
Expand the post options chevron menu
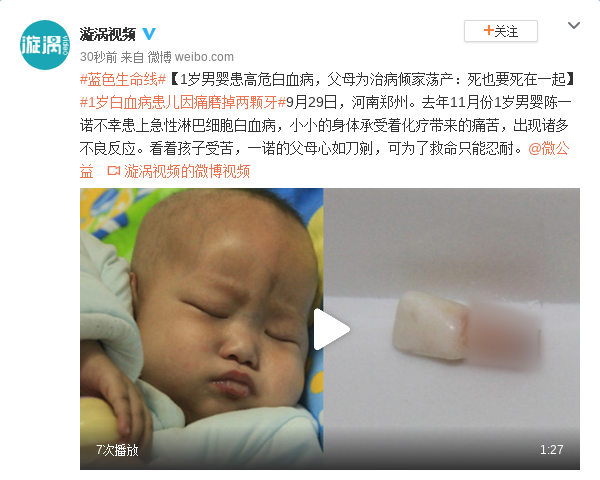point(574,26)
